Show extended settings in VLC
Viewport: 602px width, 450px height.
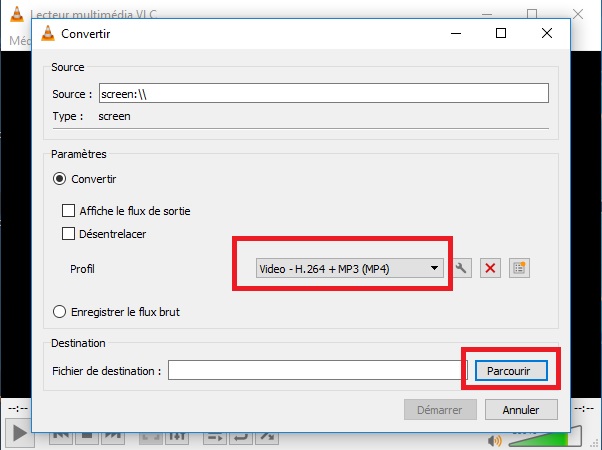(x=177, y=436)
